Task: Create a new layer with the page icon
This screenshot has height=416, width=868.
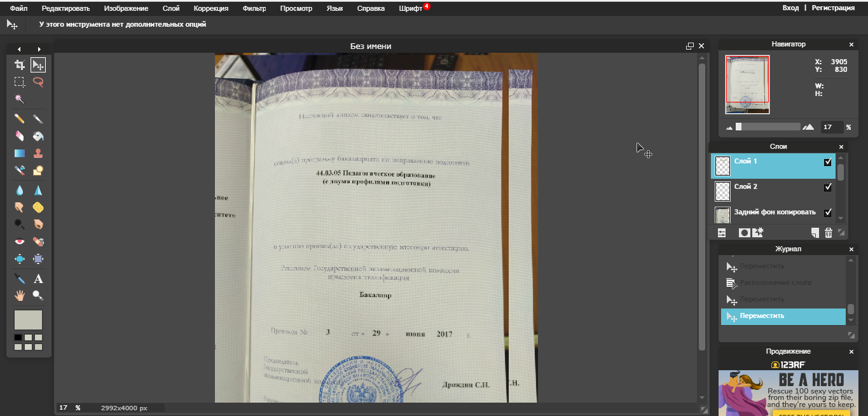Action: 815,233
